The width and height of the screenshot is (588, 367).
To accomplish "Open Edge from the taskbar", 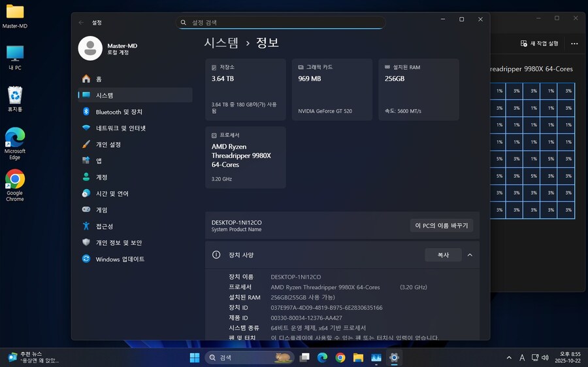I will coord(323,358).
